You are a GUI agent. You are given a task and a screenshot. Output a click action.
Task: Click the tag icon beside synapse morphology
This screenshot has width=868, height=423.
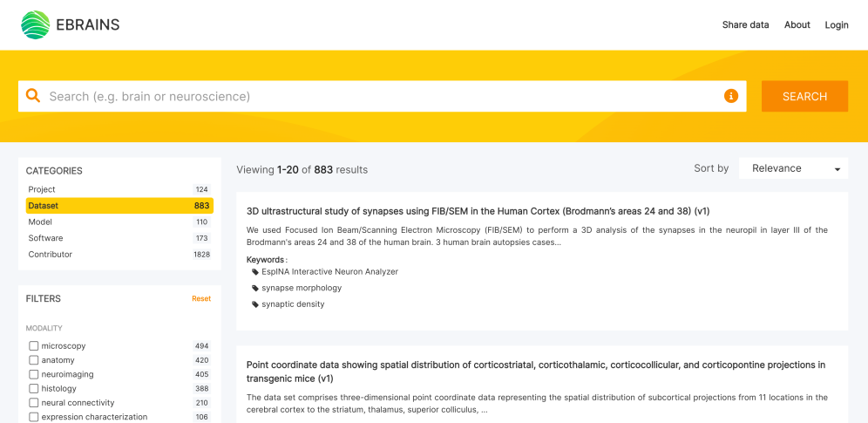click(255, 288)
